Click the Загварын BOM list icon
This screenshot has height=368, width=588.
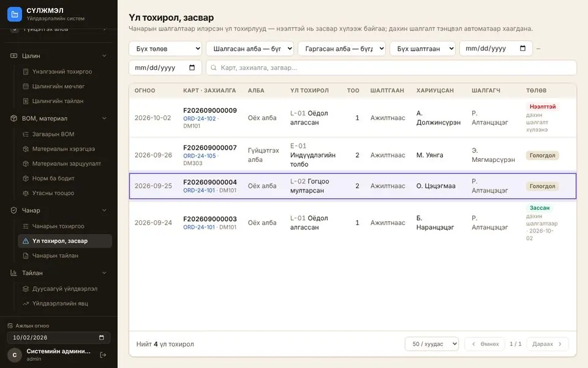26,134
